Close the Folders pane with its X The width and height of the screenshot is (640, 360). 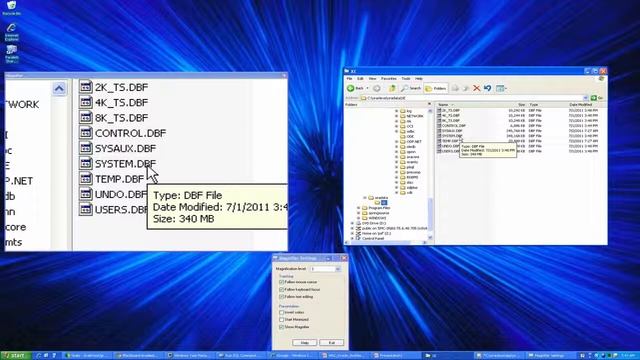click(x=429, y=104)
